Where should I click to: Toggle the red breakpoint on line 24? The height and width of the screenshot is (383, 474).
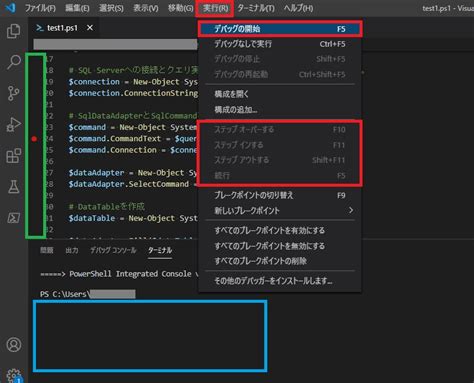pos(34,139)
